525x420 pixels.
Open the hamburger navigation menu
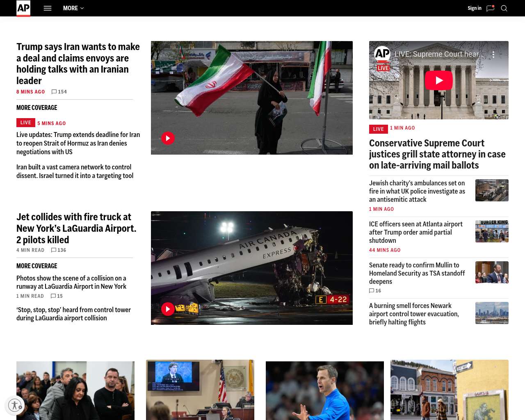[48, 8]
